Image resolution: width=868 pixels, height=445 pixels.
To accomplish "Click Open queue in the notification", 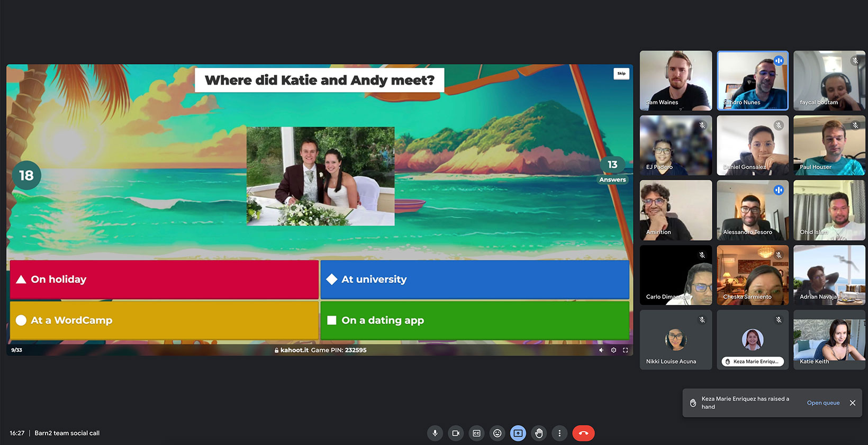I will 823,403.
